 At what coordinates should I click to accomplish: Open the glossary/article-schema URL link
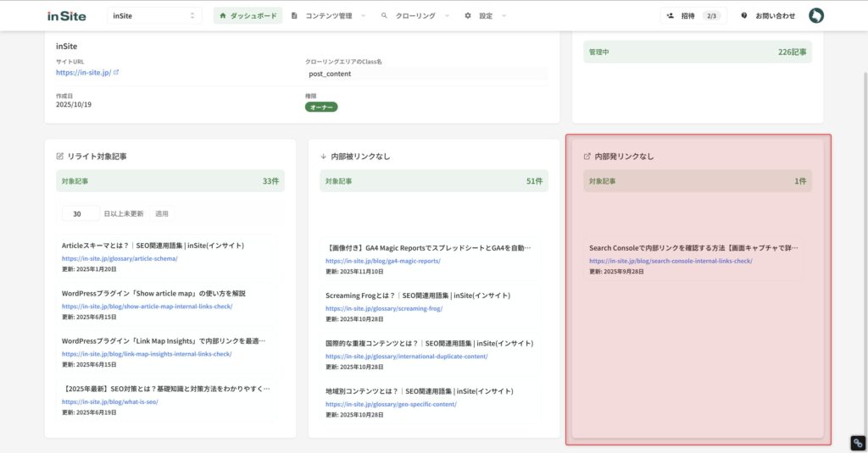[x=120, y=258]
